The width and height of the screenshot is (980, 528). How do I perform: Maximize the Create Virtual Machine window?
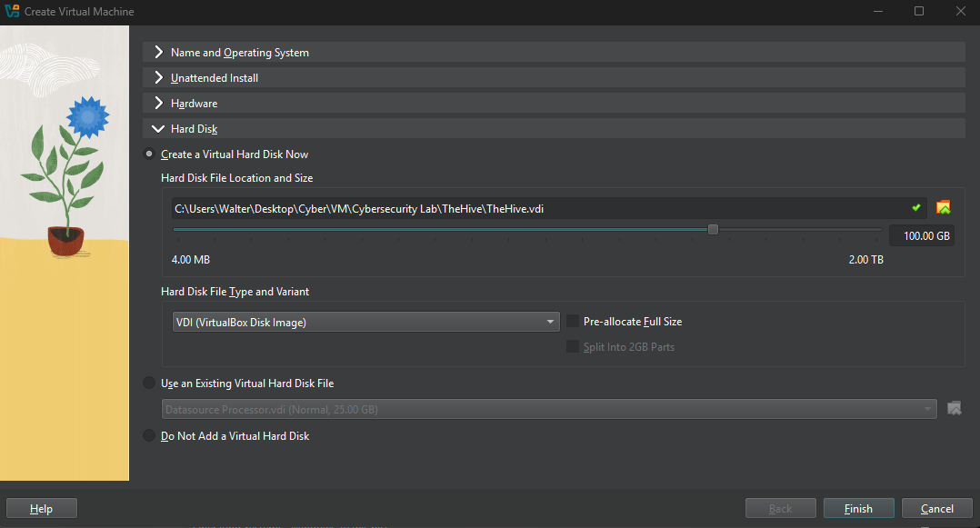[x=919, y=12]
